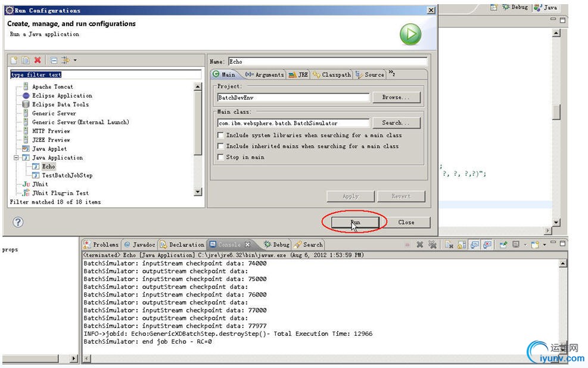Switch to the Main tab

tap(224, 74)
